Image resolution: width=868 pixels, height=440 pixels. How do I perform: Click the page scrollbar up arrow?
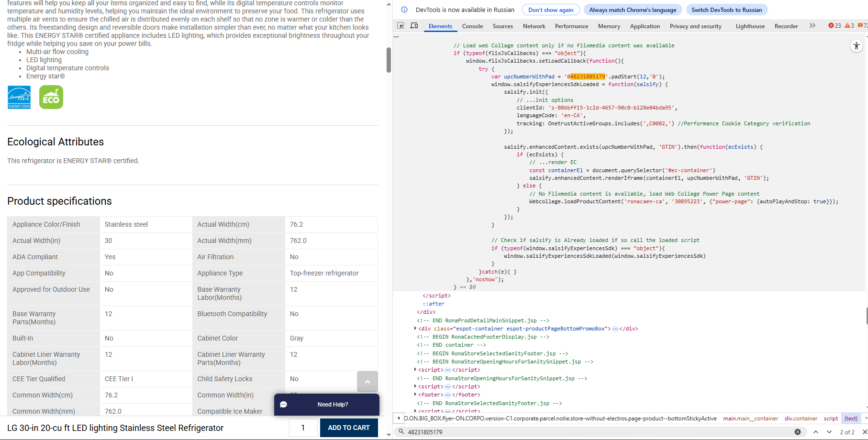tap(389, 4)
